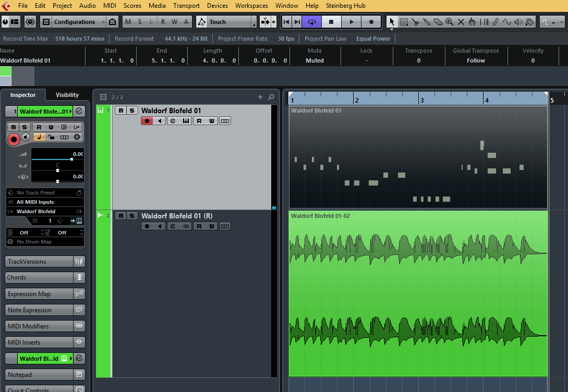This screenshot has height=392, width=568.
Task: Select the Line sine-wave tool
Action: click(507, 22)
